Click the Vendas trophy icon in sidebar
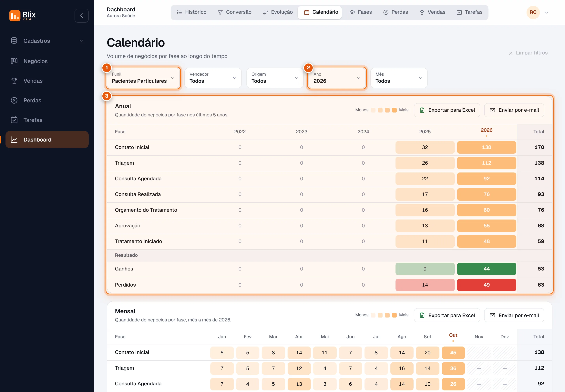The image size is (565, 392). [x=14, y=81]
